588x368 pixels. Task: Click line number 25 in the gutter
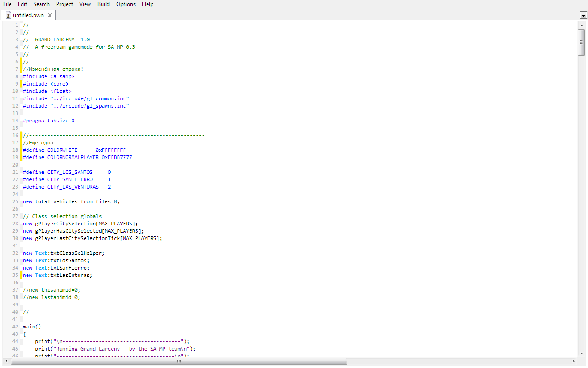[x=15, y=201]
